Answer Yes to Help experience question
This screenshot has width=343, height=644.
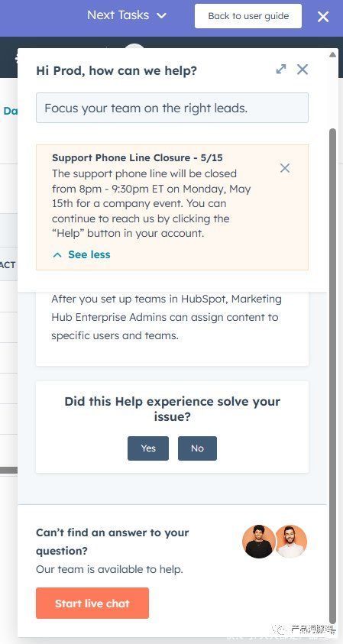pos(148,448)
